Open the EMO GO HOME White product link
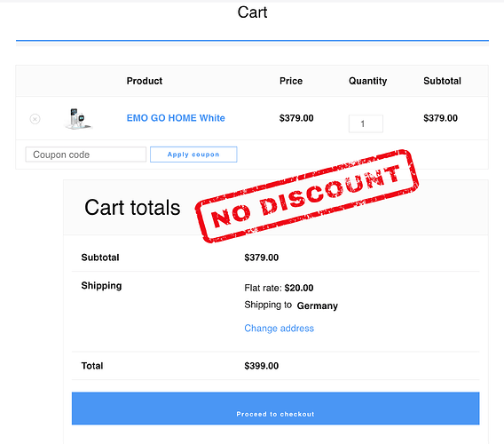 tap(176, 118)
